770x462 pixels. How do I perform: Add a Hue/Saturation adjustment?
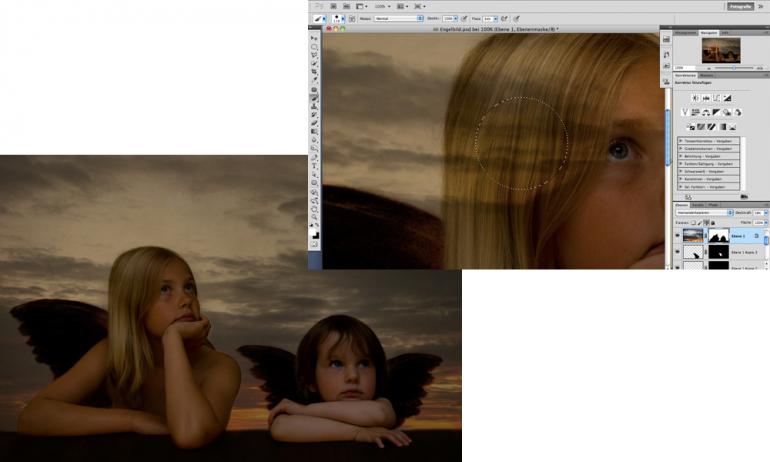[695, 112]
